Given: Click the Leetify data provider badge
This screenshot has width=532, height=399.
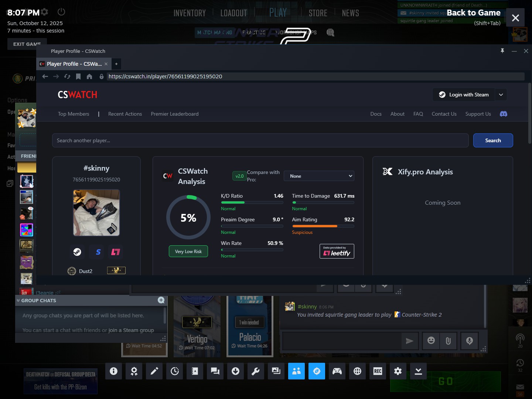Looking at the screenshot, I should coord(337,251).
